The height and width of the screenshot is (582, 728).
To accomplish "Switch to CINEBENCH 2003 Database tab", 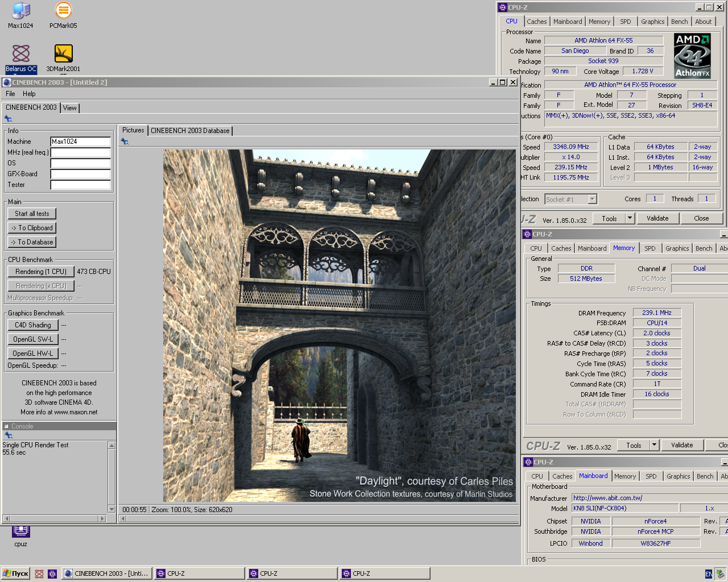I will 190,131.
